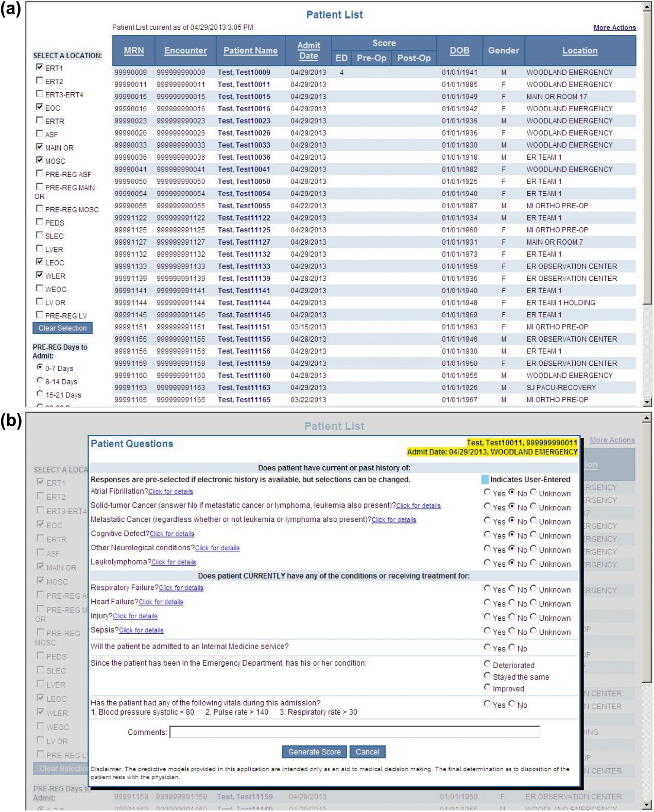Focus the Comments text field
The width and height of the screenshot is (654, 812).
coord(355,732)
